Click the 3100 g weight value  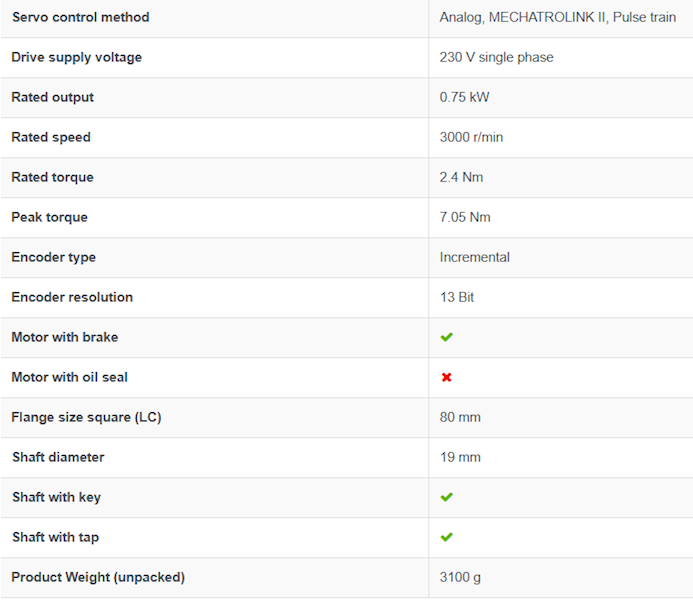[x=460, y=577]
